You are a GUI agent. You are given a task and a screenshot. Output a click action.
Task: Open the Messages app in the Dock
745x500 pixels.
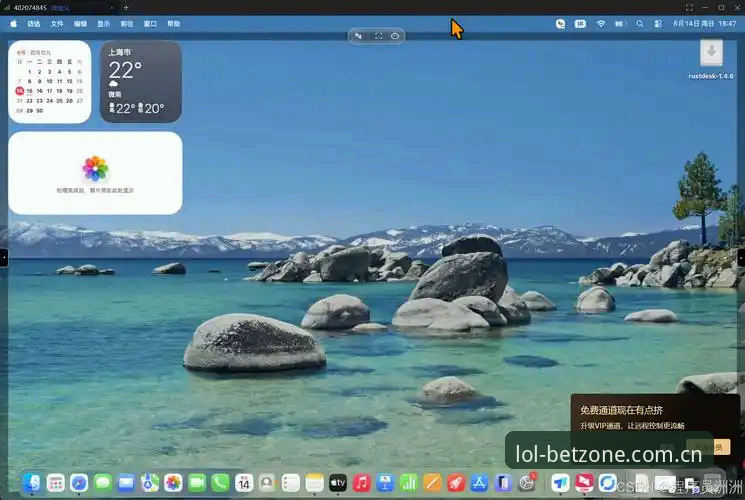[103, 483]
